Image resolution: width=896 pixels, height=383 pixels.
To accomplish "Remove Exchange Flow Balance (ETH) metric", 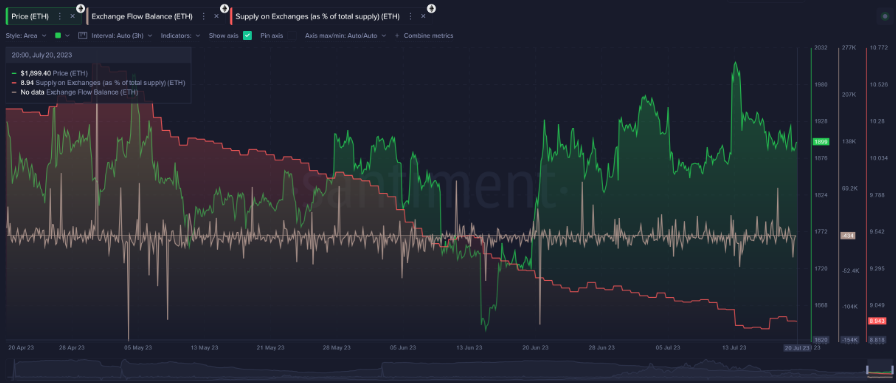I will tap(215, 17).
